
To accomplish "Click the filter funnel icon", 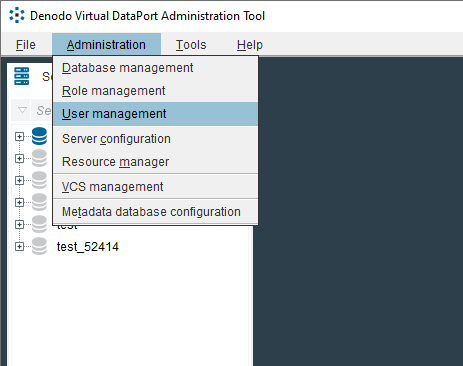I will point(22,110).
